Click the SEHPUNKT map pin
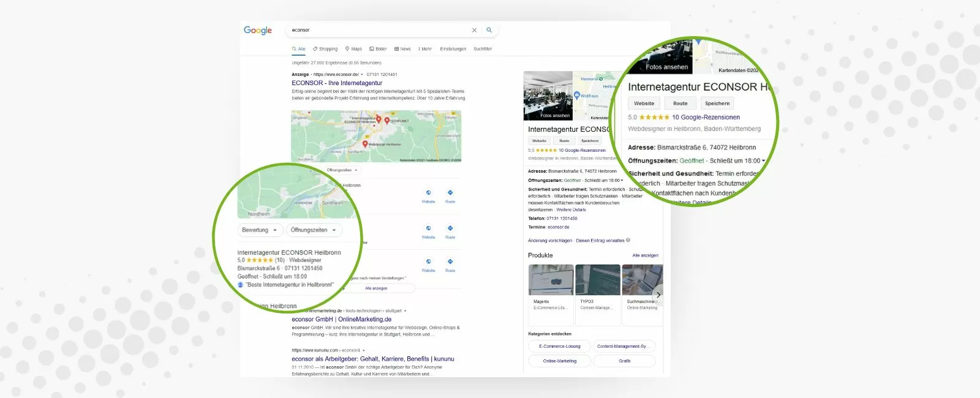Viewport: 980px width, 398px height. coord(387,121)
